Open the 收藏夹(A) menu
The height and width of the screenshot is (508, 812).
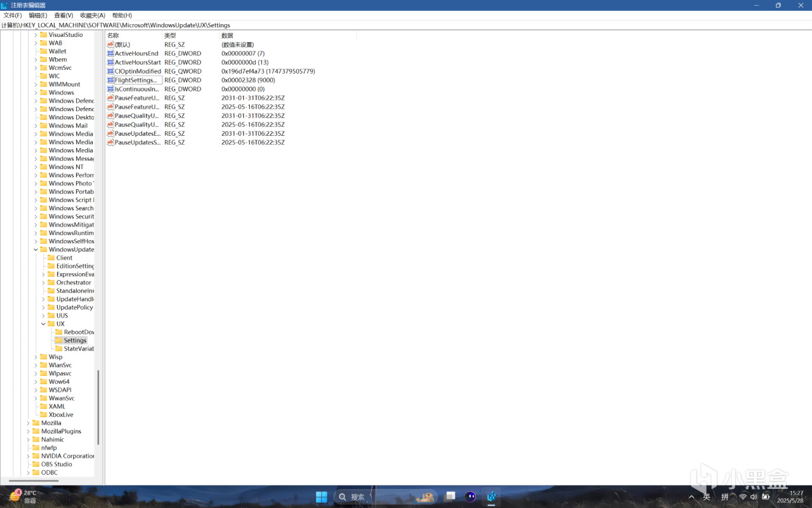coord(93,15)
